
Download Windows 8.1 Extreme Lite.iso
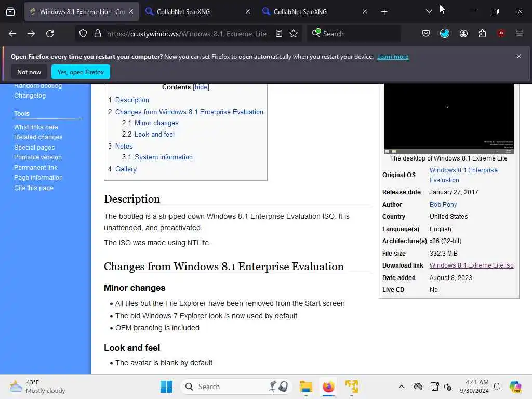pyautogui.click(x=471, y=265)
